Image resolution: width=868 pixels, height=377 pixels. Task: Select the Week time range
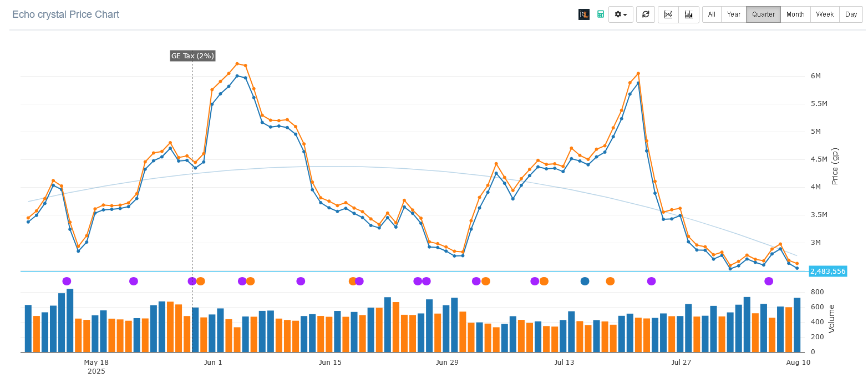click(x=825, y=14)
